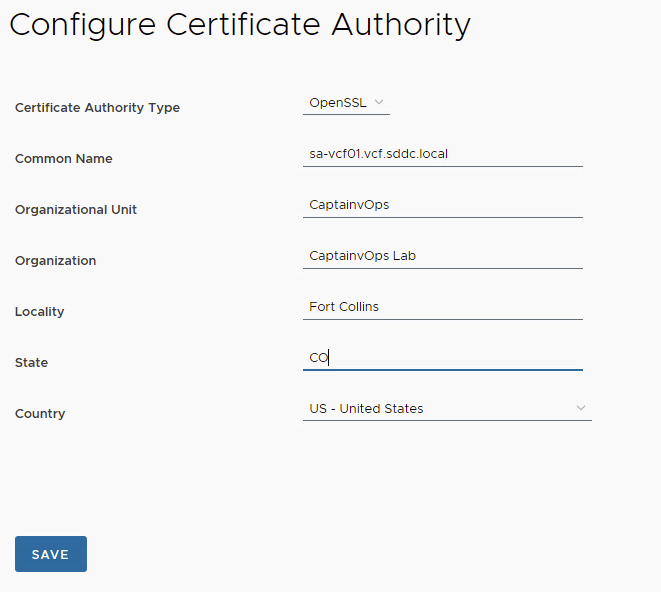Place cursor in the State field with 'CO'

pyautogui.click(x=442, y=357)
